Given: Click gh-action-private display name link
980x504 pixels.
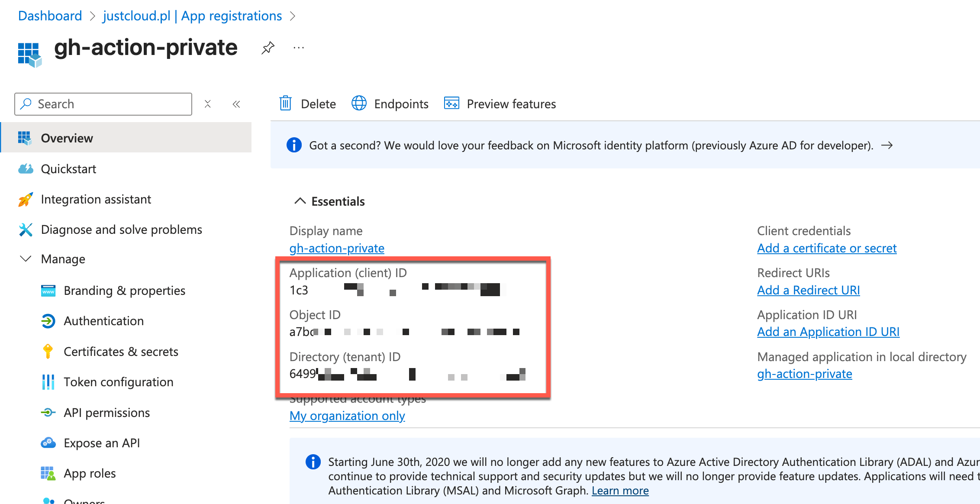Looking at the screenshot, I should point(337,248).
